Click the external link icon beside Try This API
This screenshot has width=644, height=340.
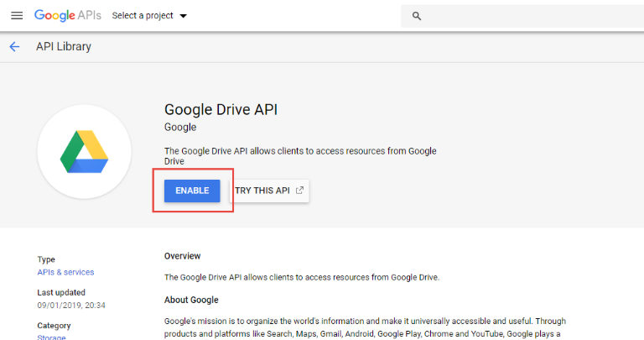[x=299, y=191]
